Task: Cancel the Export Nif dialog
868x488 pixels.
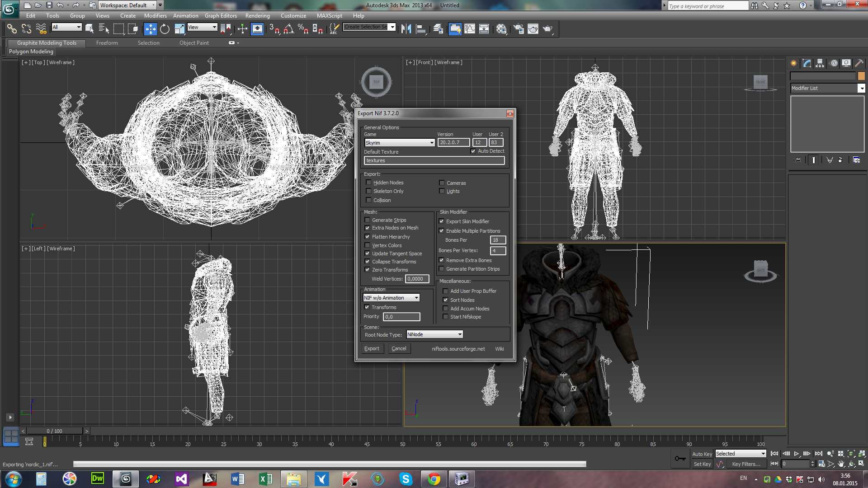Action: (x=399, y=348)
